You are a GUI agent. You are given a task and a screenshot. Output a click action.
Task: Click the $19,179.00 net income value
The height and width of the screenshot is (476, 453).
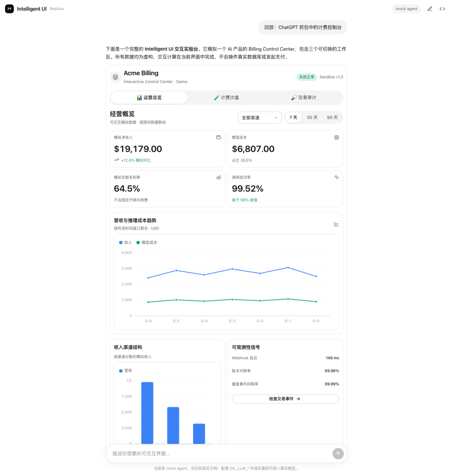click(138, 149)
